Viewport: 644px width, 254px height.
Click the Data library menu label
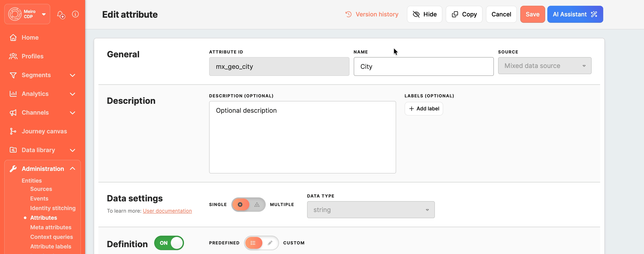(x=38, y=150)
